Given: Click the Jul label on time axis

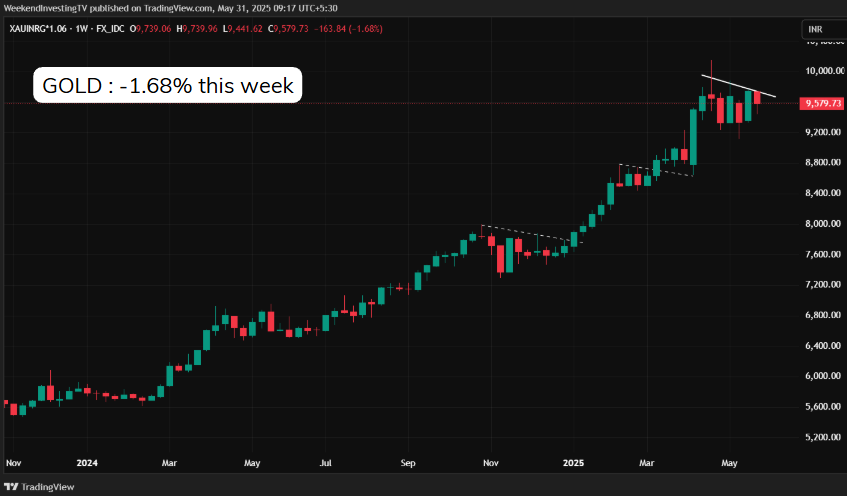Looking at the screenshot, I should click(x=326, y=464).
